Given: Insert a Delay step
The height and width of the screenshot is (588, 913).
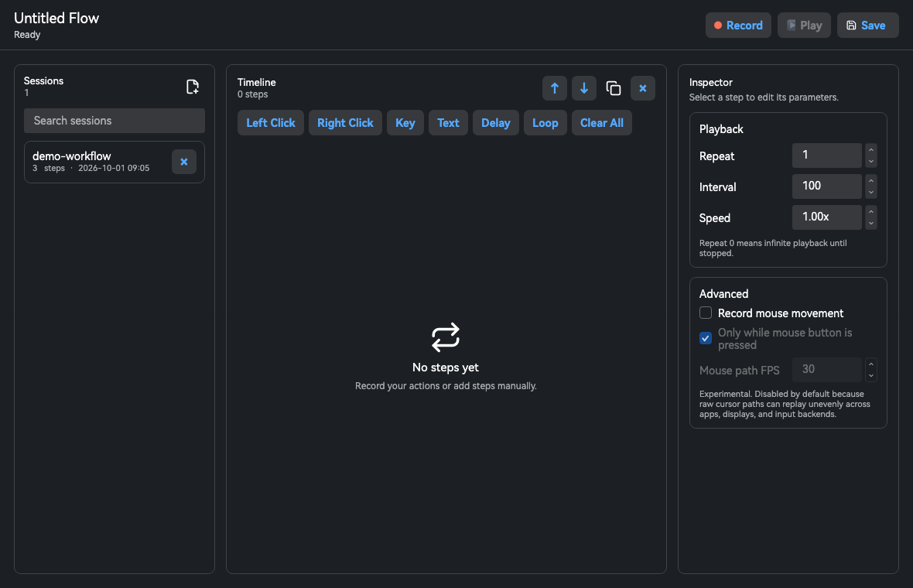Looking at the screenshot, I should [x=495, y=123].
